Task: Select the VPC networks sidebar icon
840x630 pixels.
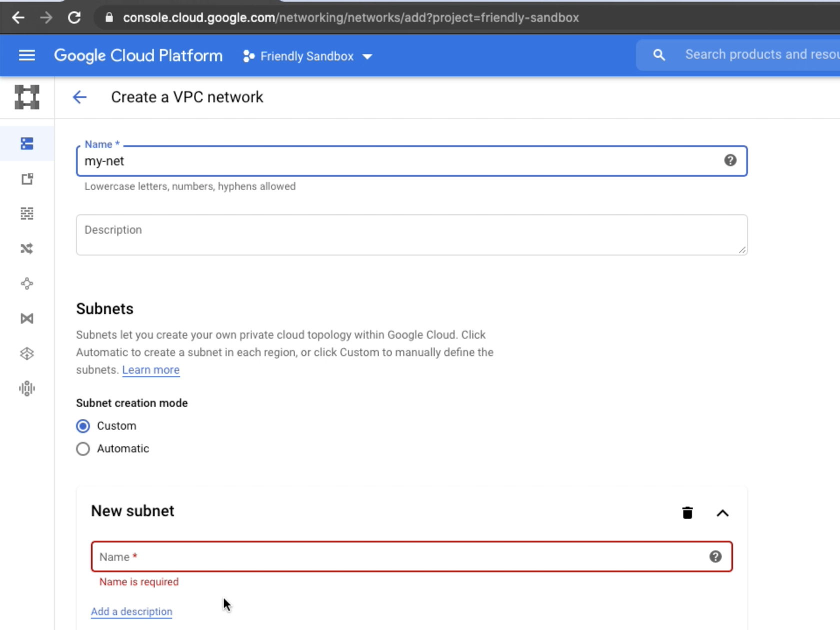Action: pos(27,144)
